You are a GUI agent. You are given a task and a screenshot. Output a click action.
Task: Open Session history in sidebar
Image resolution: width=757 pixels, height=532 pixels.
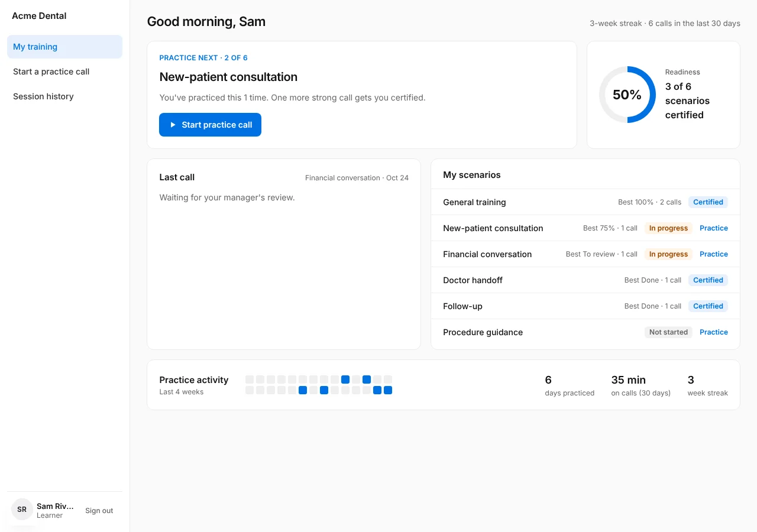(x=64, y=96)
